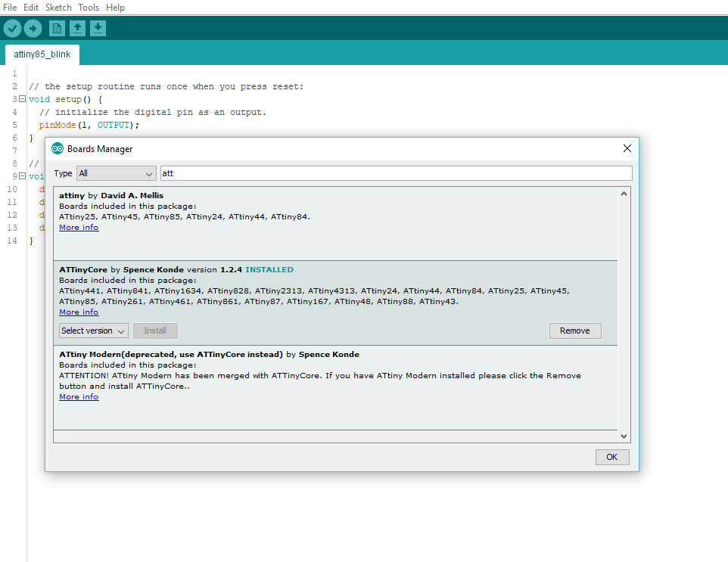
Task: Click the greyed Install button
Action: 155,331
